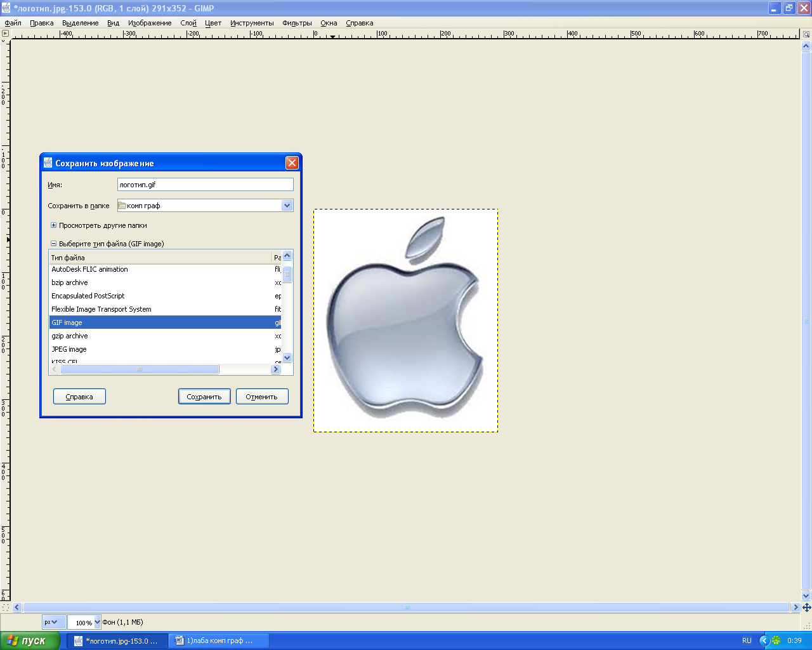Screen dimensions: 812x650
Task: Open the Цвет menu
Action: 213,23
